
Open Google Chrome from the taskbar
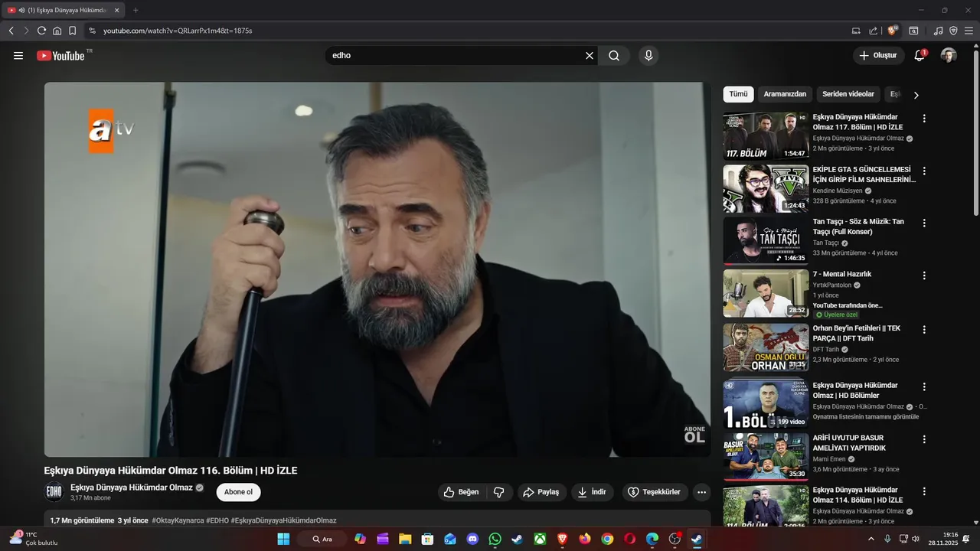coord(607,539)
